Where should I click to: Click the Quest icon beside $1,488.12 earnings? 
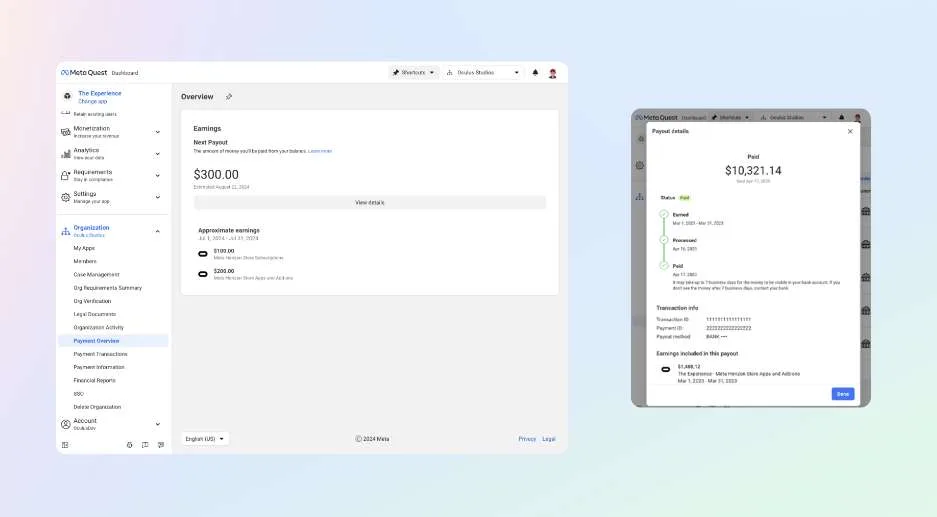click(666, 369)
